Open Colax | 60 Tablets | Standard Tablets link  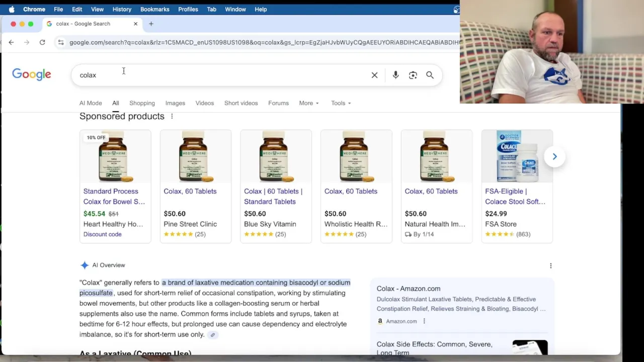click(273, 196)
